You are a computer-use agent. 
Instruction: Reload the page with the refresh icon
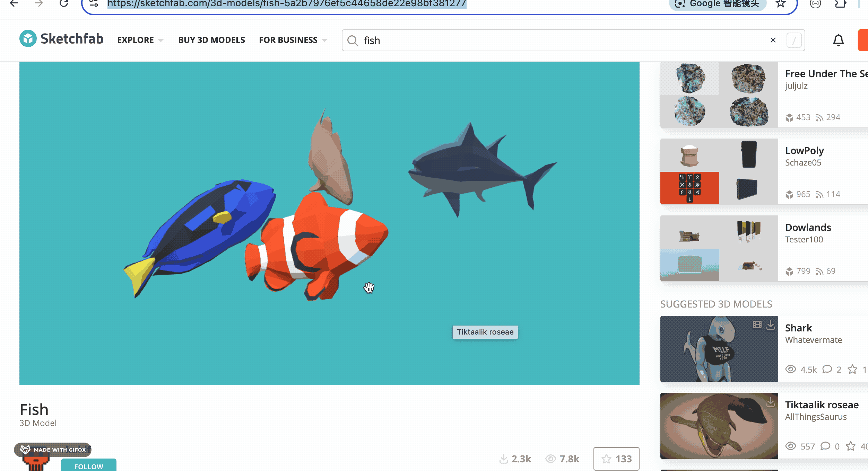(x=64, y=3)
